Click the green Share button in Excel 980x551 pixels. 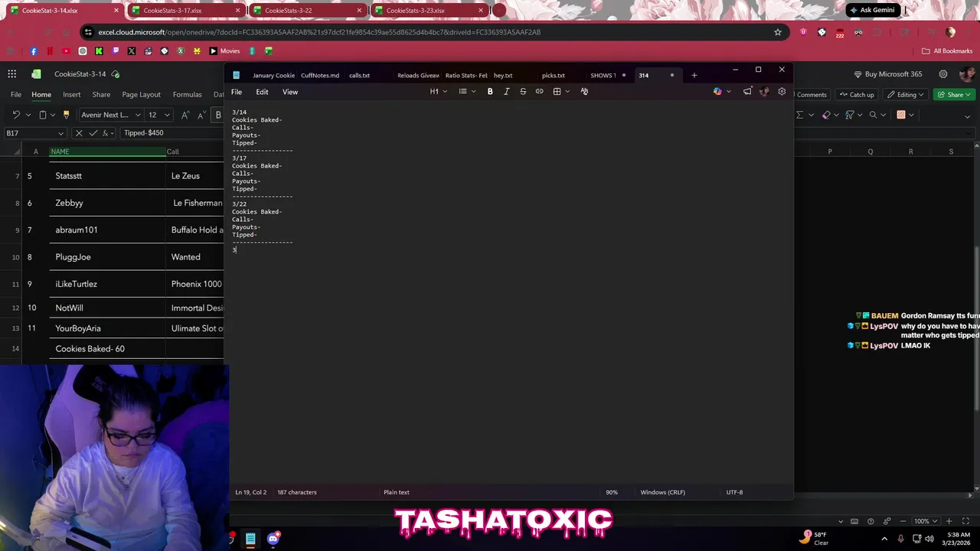pyautogui.click(x=955, y=95)
